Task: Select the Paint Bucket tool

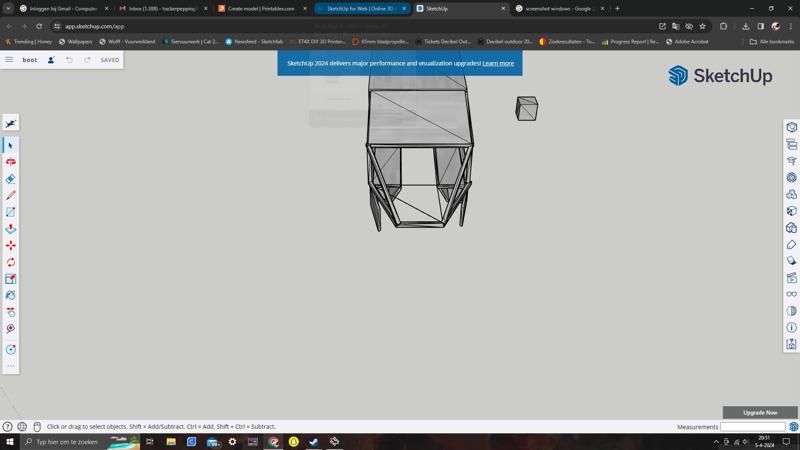Action: (x=11, y=295)
